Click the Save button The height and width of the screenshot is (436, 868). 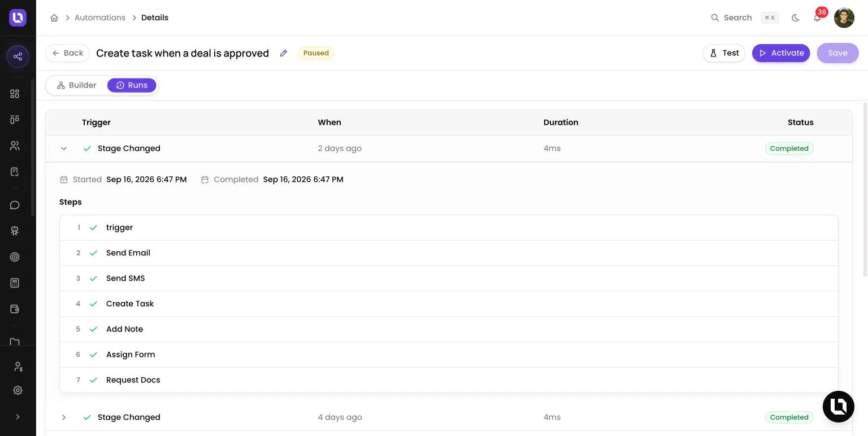[837, 53]
